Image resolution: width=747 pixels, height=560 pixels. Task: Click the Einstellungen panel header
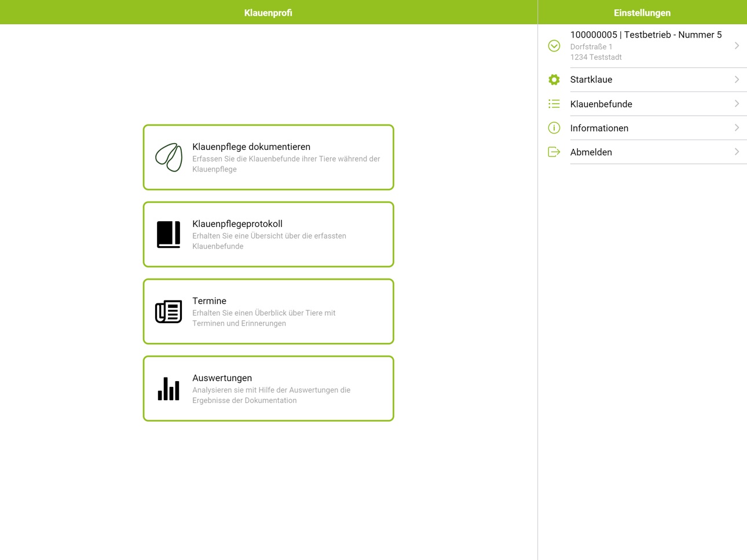[x=642, y=13]
